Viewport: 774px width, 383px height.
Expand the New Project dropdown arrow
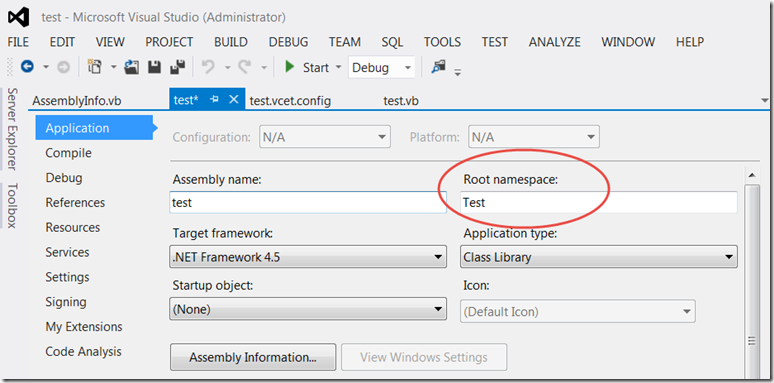[113, 67]
